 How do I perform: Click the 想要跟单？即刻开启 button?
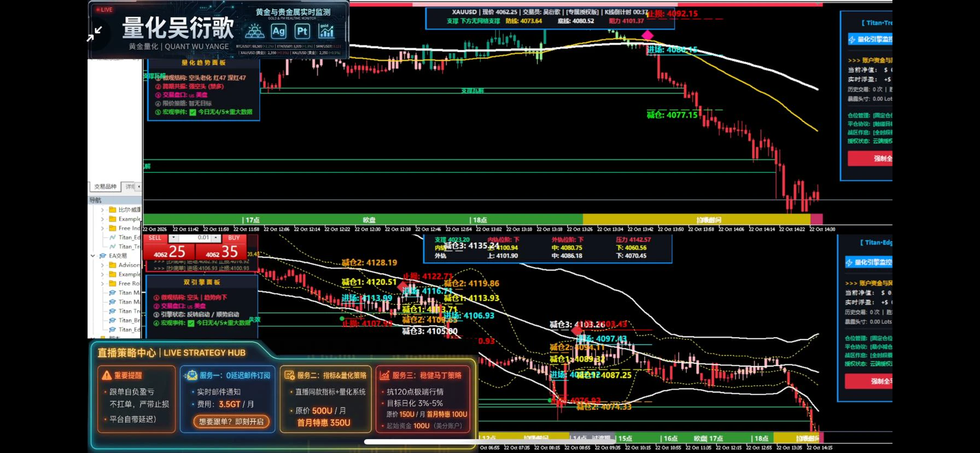[x=231, y=421]
